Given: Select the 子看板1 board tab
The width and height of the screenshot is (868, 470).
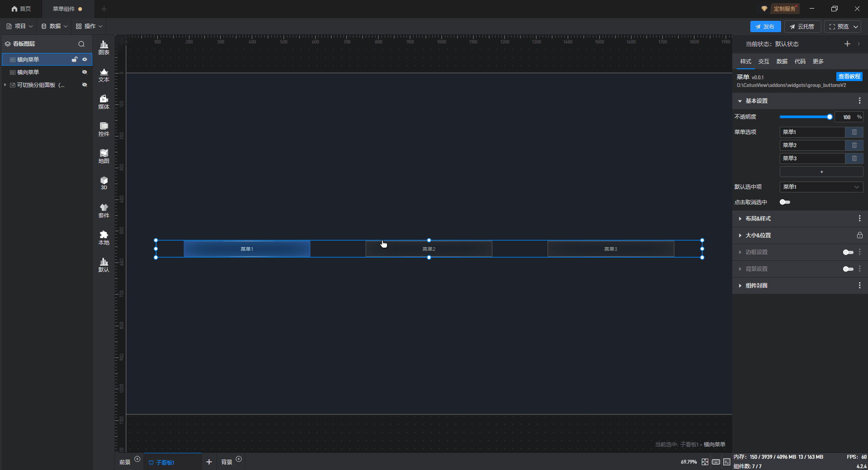Looking at the screenshot, I should pos(172,462).
